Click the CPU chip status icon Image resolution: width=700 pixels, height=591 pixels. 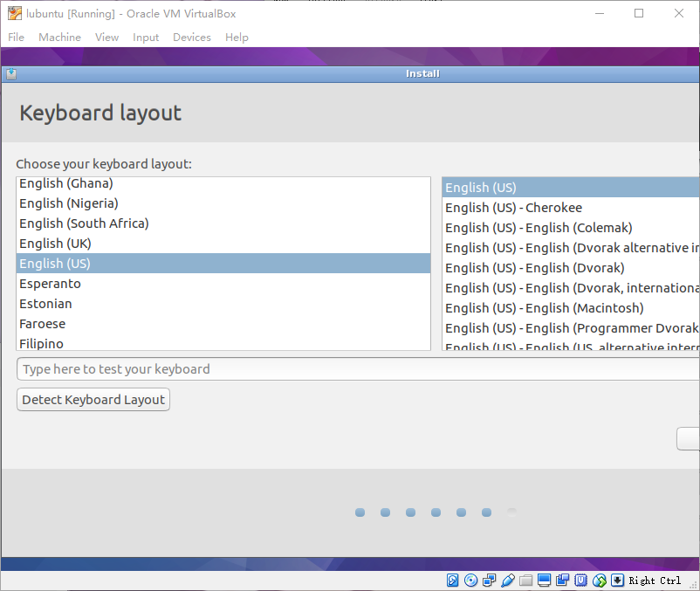[581, 581]
